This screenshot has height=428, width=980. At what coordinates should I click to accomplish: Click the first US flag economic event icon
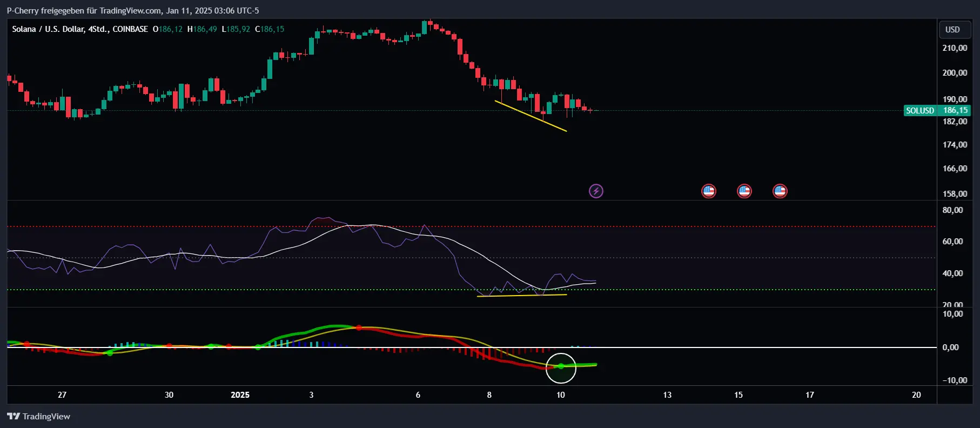(708, 191)
